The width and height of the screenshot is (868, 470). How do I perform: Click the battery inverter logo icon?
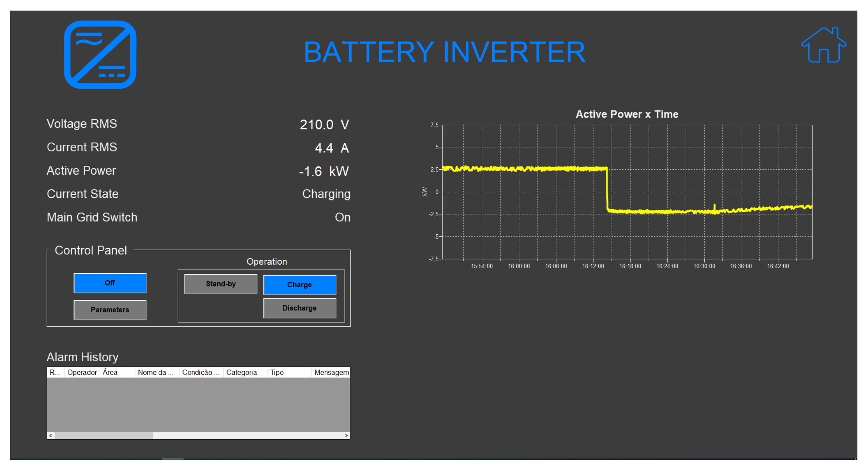click(x=100, y=55)
